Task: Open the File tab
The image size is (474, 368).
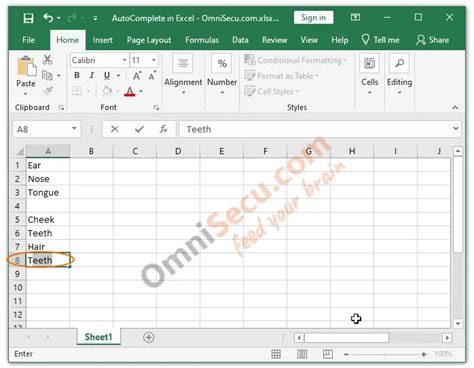Action: point(28,40)
